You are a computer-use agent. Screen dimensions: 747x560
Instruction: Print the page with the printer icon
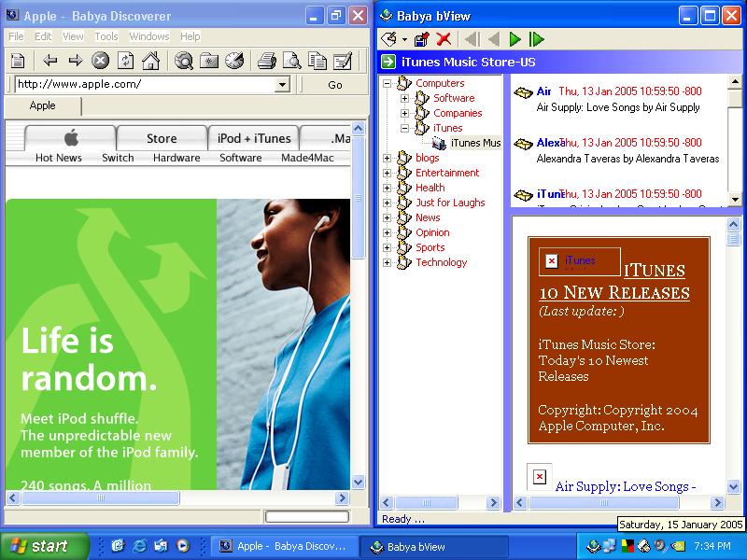267,61
